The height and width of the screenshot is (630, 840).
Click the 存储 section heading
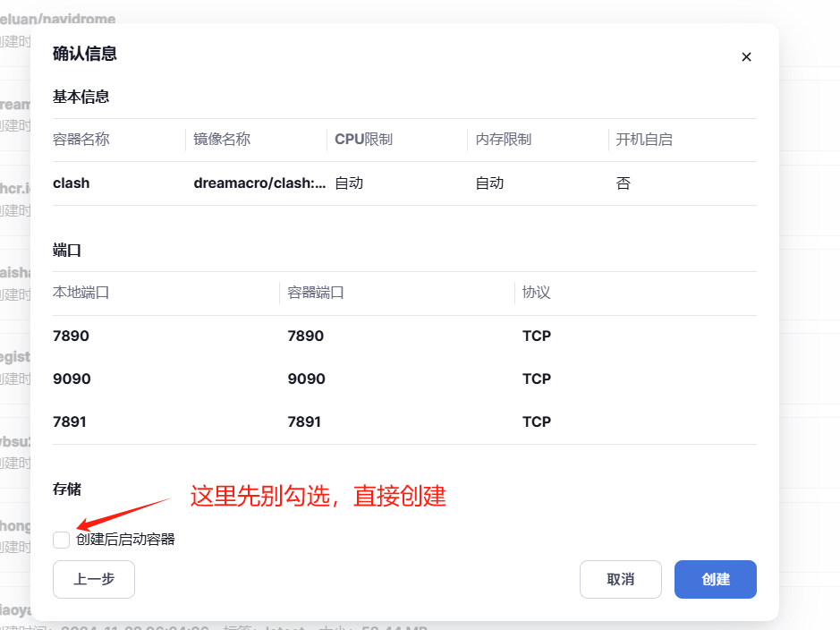tap(67, 490)
